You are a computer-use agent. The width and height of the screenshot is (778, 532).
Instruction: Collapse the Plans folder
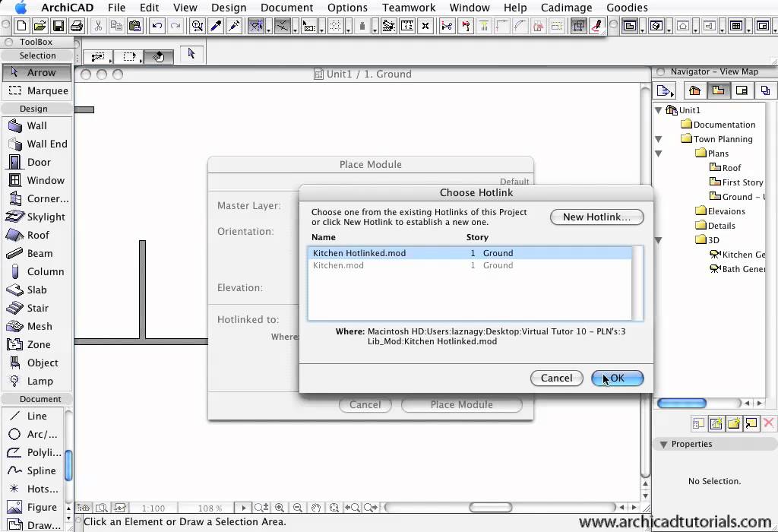coord(659,154)
